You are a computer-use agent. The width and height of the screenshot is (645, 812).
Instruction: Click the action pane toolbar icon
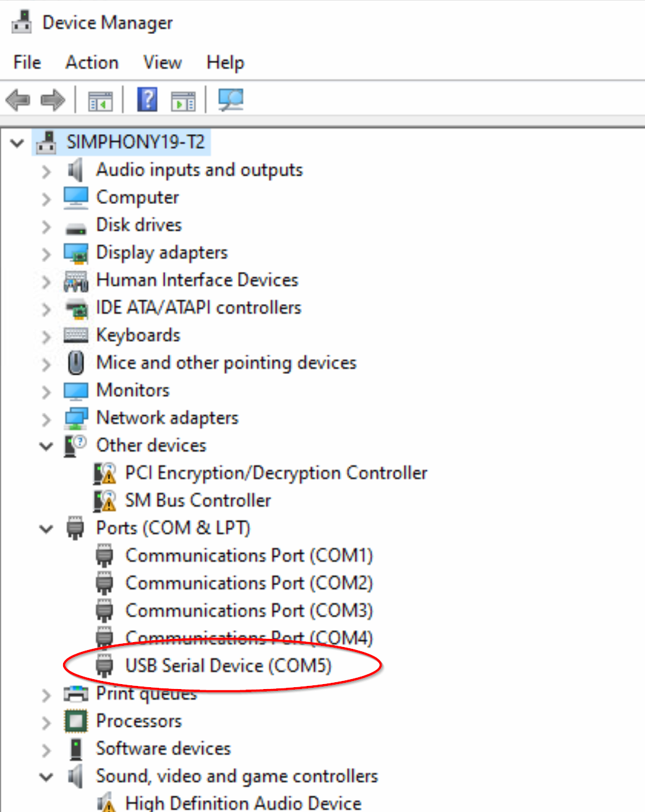point(184,100)
